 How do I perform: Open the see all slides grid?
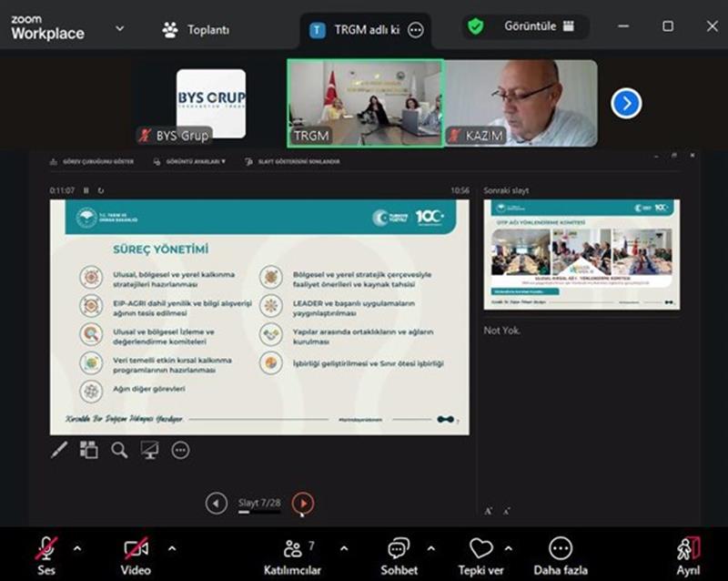(x=89, y=450)
